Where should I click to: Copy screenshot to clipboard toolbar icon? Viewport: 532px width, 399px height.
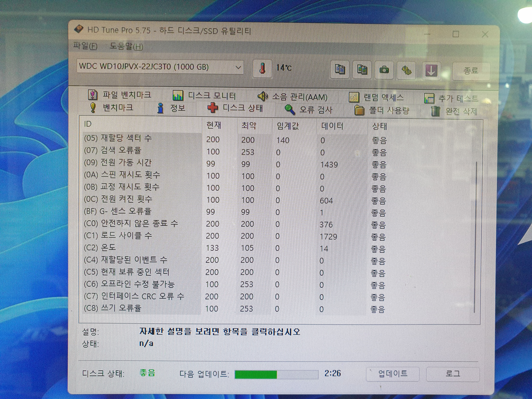[x=362, y=70]
